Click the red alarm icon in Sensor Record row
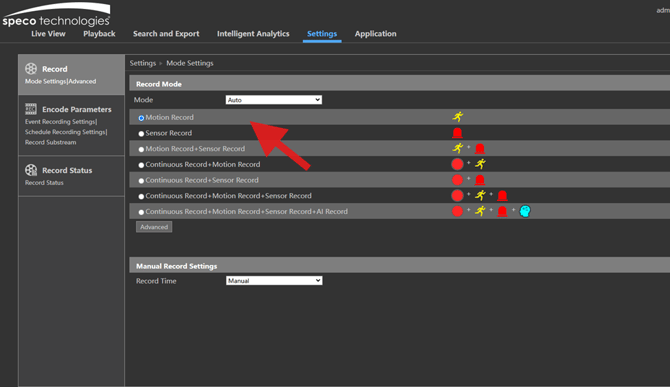The width and height of the screenshot is (670, 387). coord(457,133)
